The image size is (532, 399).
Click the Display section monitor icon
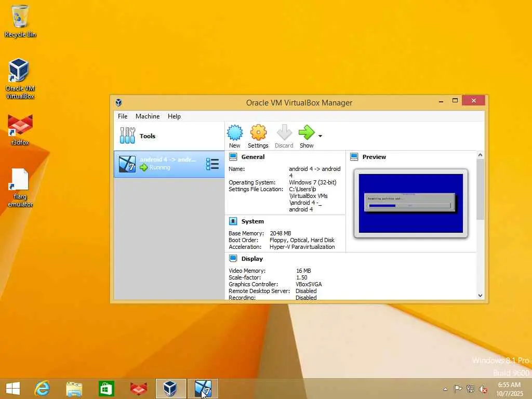(x=233, y=259)
